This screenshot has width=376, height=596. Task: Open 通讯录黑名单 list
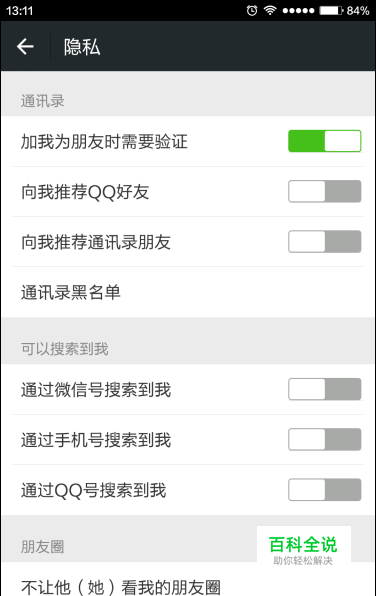(188, 292)
